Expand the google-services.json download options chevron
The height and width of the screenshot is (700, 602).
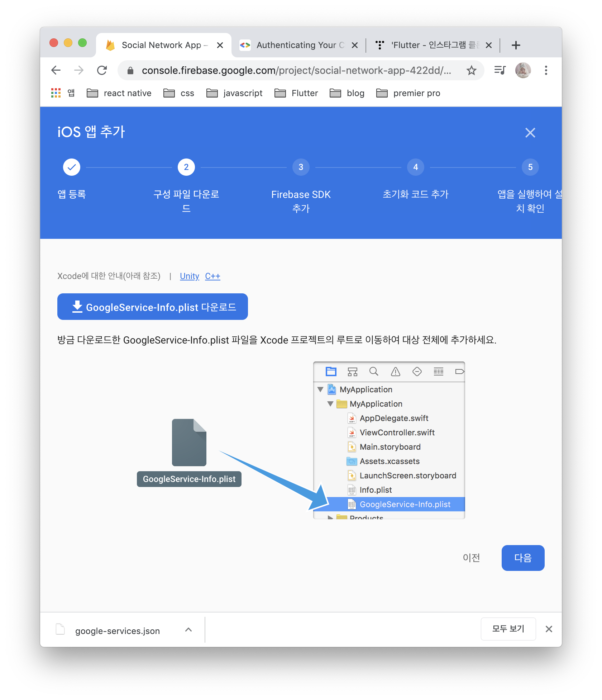tap(188, 629)
